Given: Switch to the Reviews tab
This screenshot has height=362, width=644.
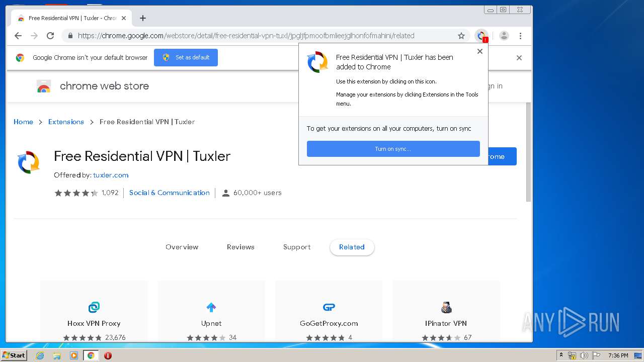Looking at the screenshot, I should 240,247.
